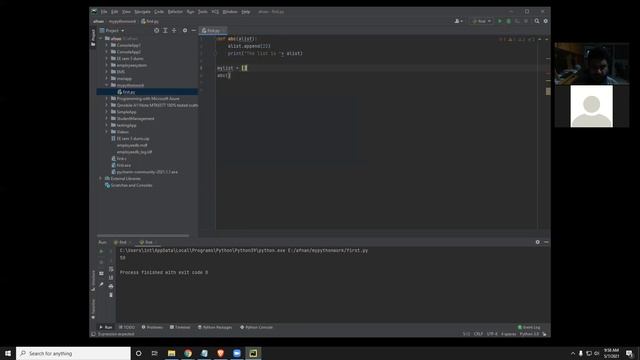Image resolution: width=640 pixels, height=360 pixels.
Task: Open Windows Start menu
Action: point(8,353)
